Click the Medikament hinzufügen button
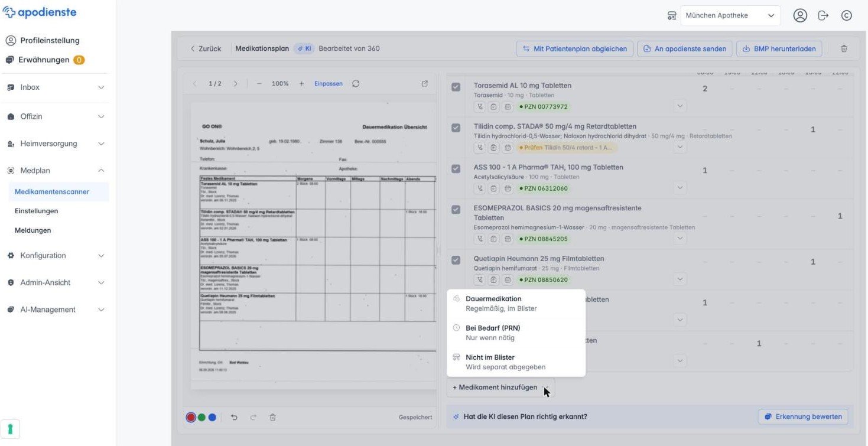Screen dimensions: 868x446 [x=500, y=388]
